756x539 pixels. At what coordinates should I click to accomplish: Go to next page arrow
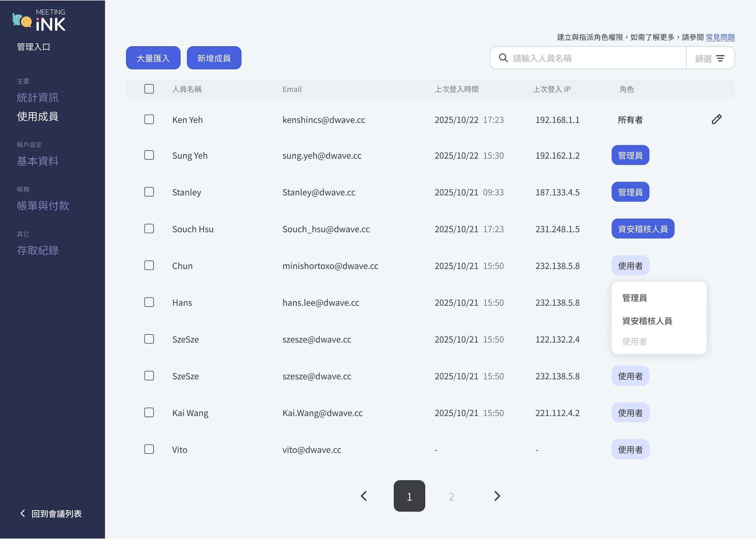point(497,496)
